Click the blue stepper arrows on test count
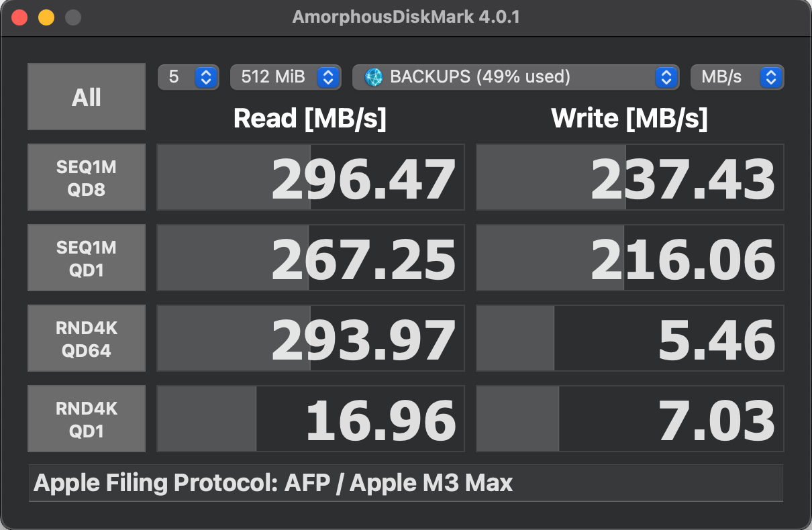812x530 pixels. point(206,77)
